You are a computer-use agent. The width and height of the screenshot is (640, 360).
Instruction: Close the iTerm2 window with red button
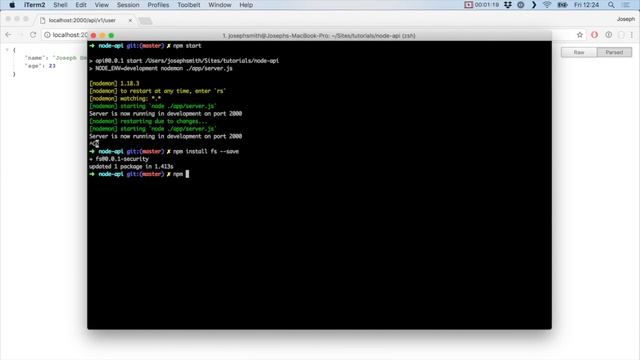[x=93, y=36]
